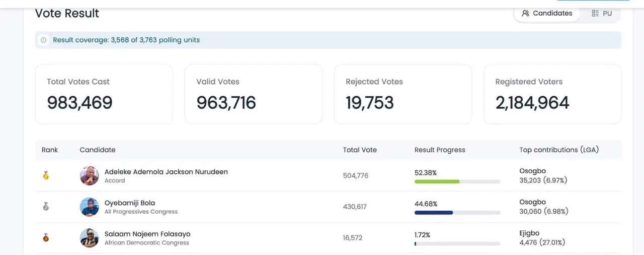Click the bronze medal rank icon

(46, 237)
